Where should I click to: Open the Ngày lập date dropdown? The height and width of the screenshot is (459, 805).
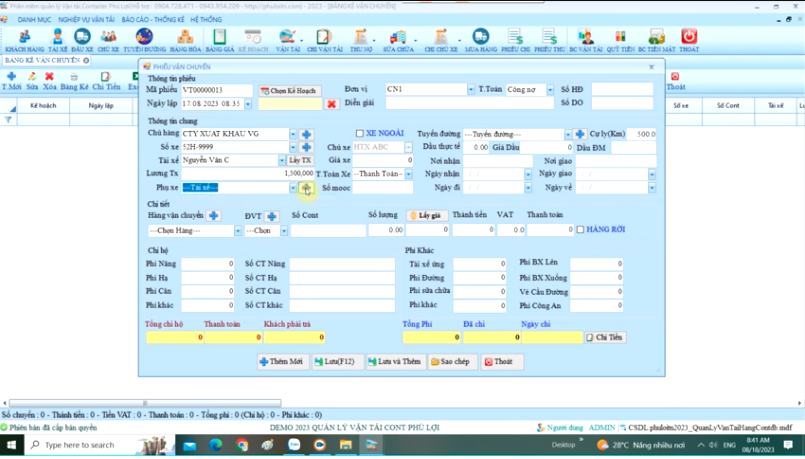coord(248,104)
